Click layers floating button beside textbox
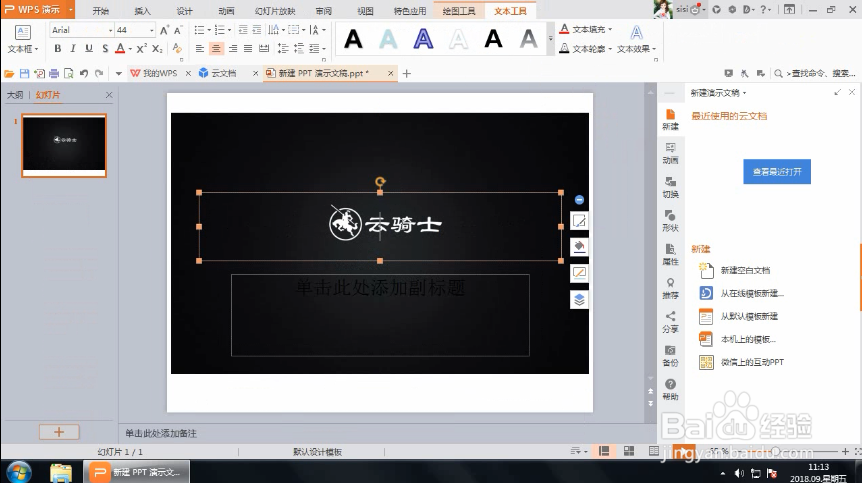Image resolution: width=862 pixels, height=483 pixels. coord(579,299)
